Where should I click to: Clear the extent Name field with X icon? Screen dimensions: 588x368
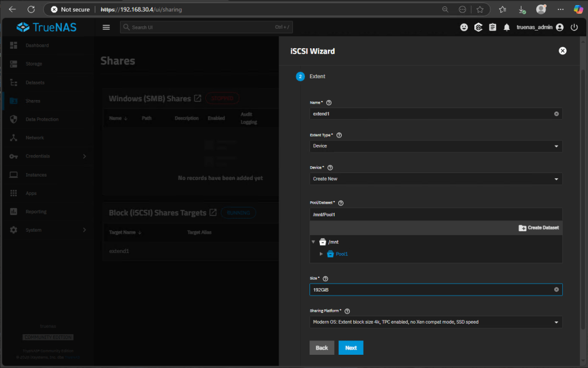(x=556, y=114)
